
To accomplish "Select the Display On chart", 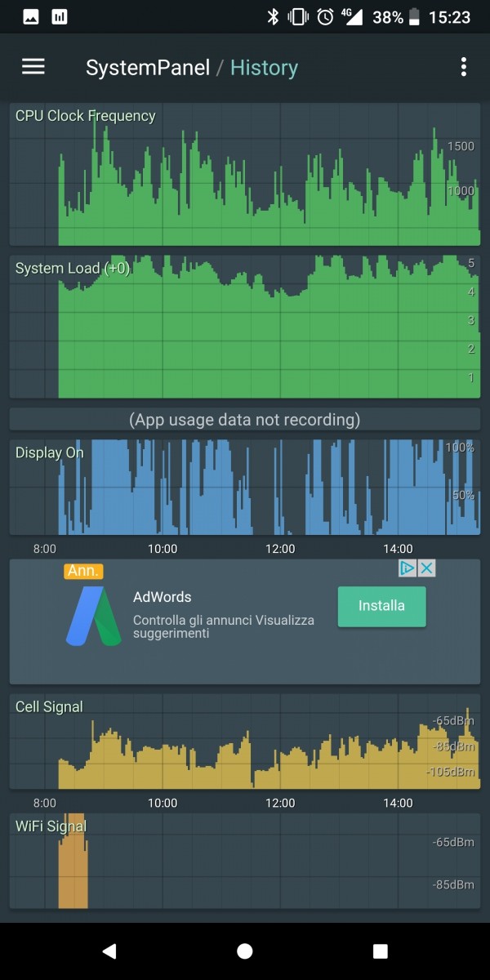I will 245,488.
